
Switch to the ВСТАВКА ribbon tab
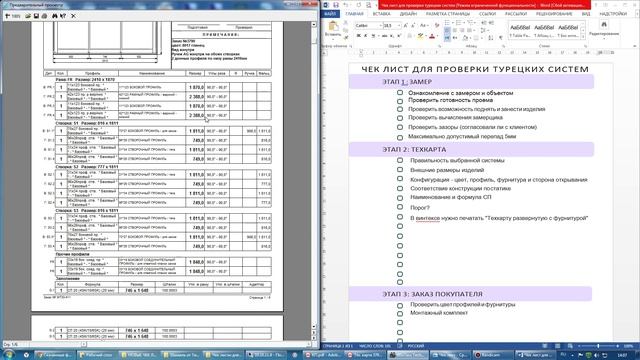coord(381,14)
